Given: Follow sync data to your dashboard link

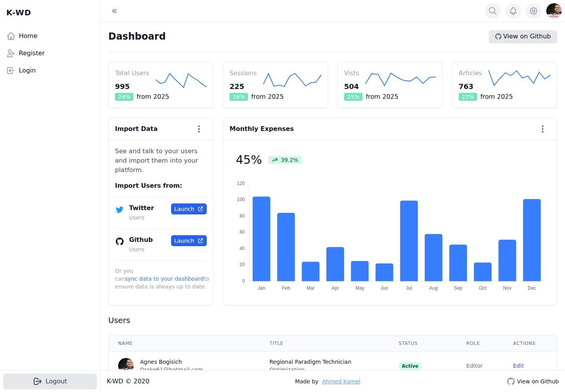Looking at the screenshot, I should tap(164, 279).
